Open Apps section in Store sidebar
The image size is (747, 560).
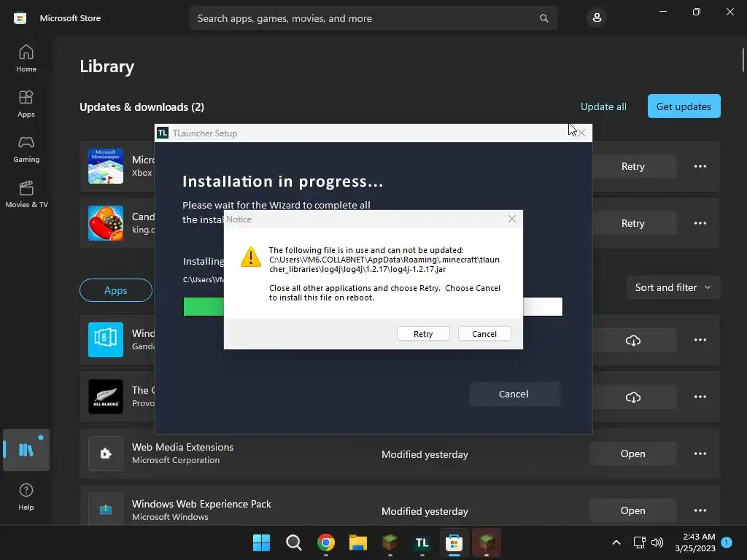(x=26, y=104)
